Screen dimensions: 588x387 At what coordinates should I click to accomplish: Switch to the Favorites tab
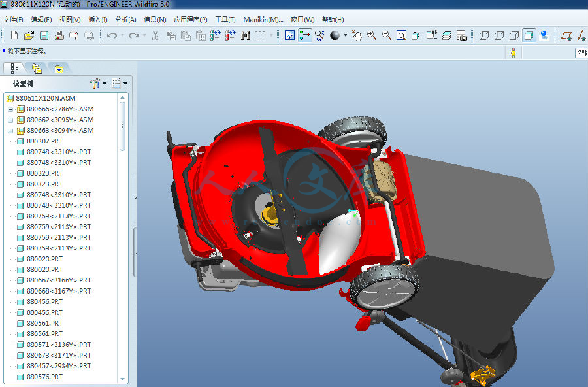tap(58, 68)
